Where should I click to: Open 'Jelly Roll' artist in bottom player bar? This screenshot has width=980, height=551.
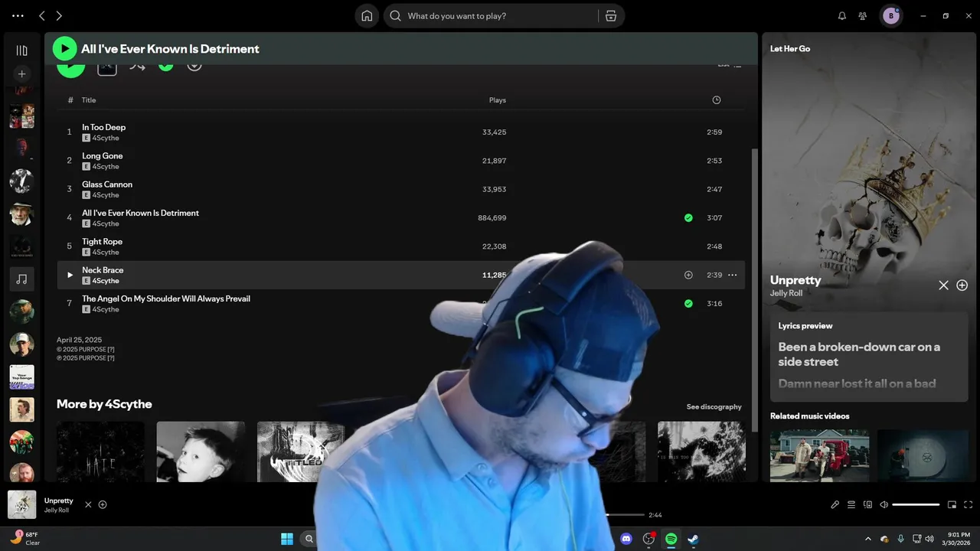[57, 510]
